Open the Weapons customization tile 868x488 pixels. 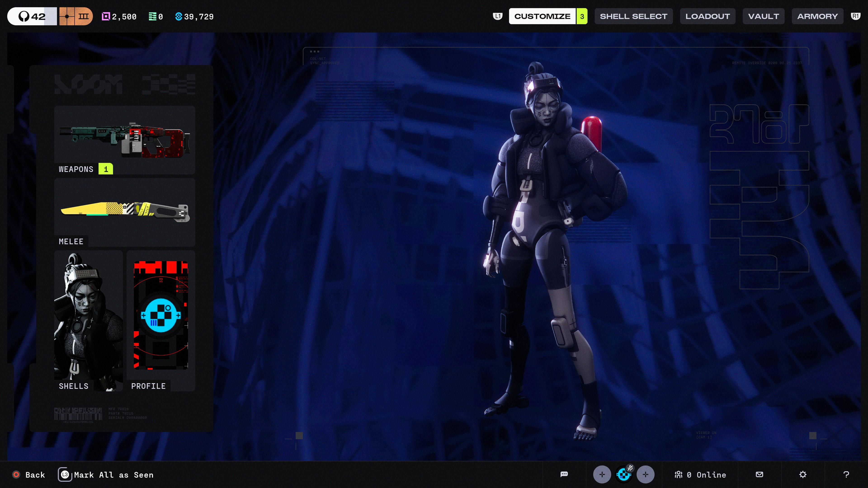click(125, 140)
